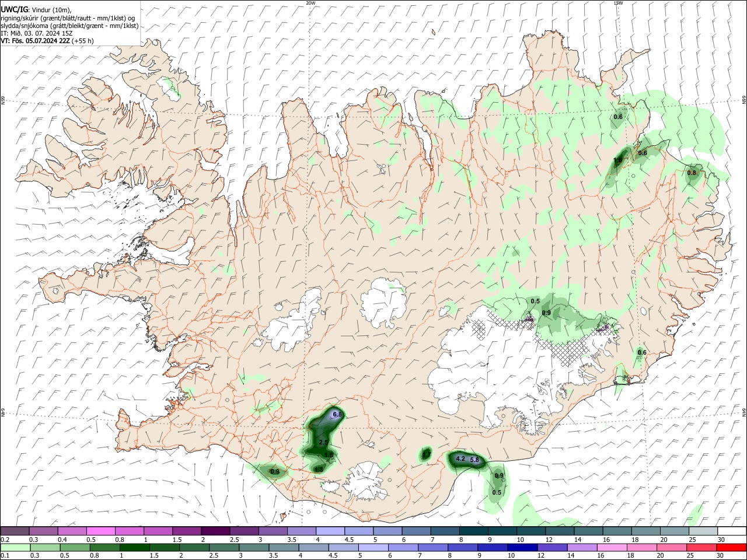This screenshot has height=560, width=747.
Task: Pick the bright red swatch ending the rain legend
Action: coord(731,547)
